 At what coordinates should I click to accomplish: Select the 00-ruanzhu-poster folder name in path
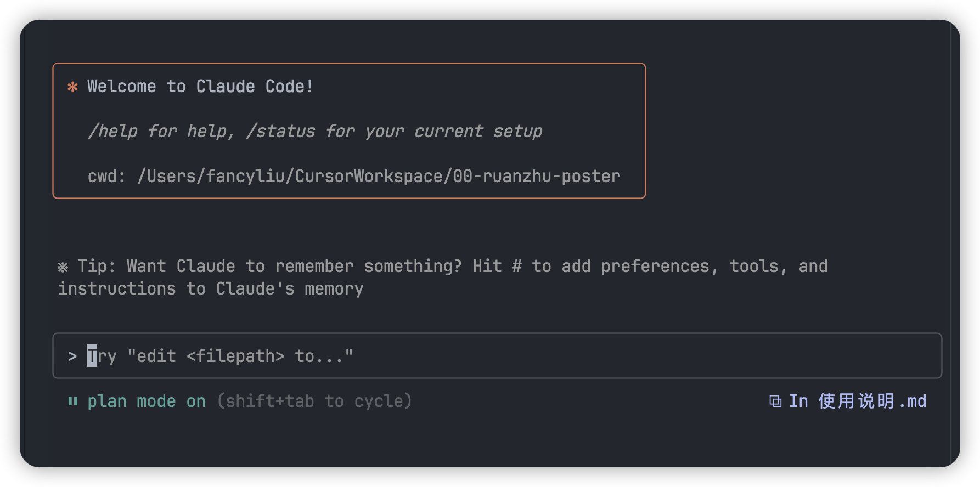[x=537, y=177]
